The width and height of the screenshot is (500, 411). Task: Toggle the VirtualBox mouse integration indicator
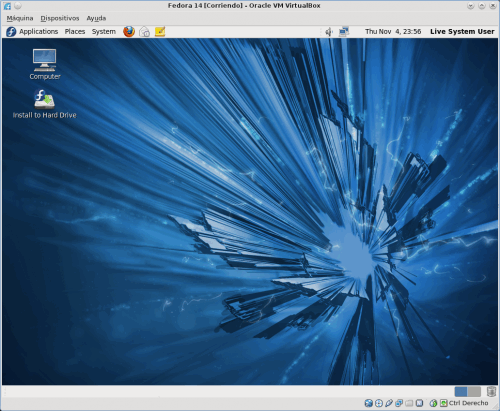pos(433,403)
